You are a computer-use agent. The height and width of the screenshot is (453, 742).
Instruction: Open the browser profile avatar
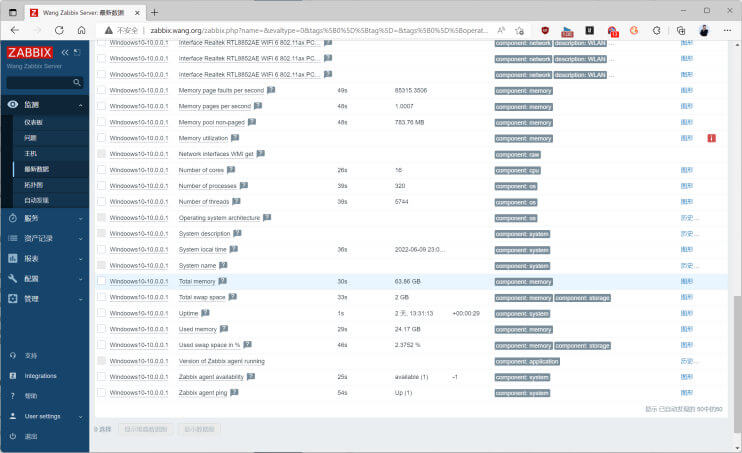(x=704, y=31)
